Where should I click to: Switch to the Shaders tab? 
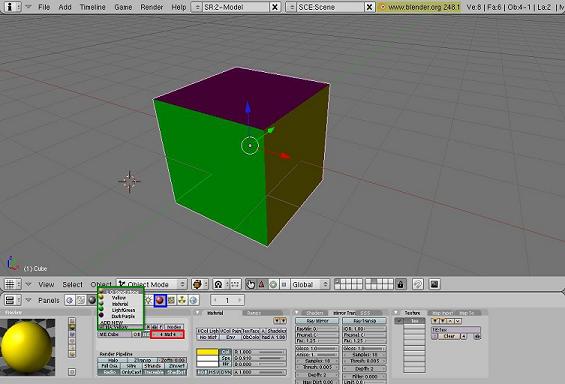pos(315,313)
